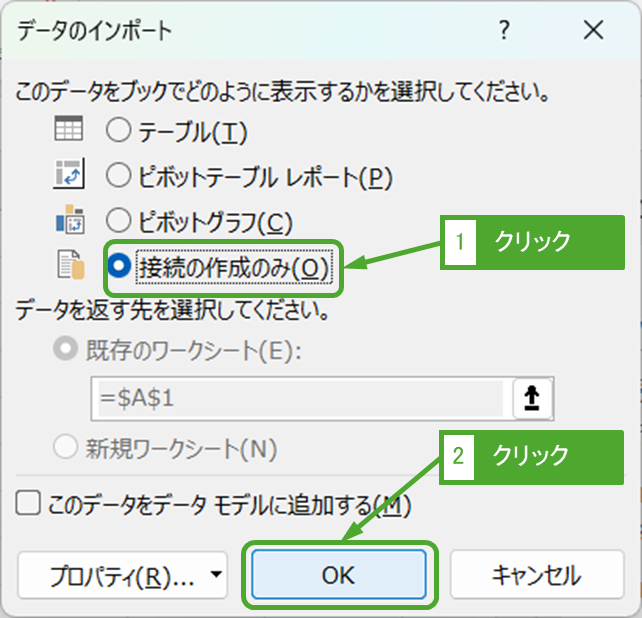
Task: Click the PivotChart icon
Action: point(68,221)
